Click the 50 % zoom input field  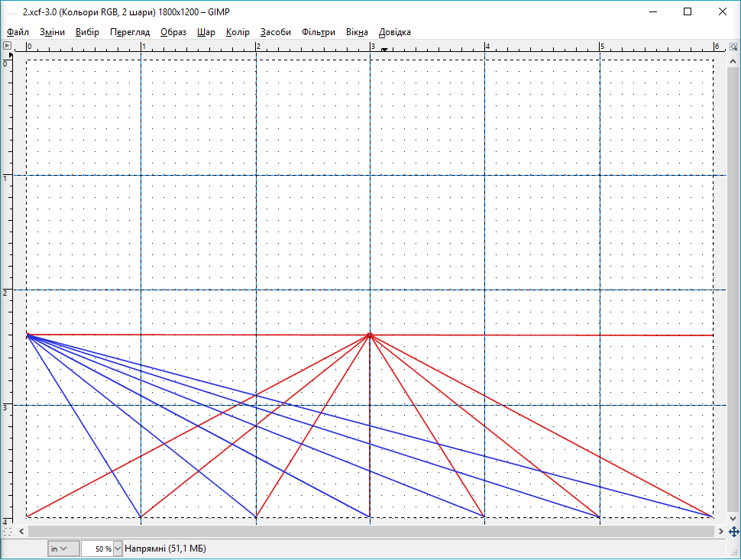[x=97, y=549]
